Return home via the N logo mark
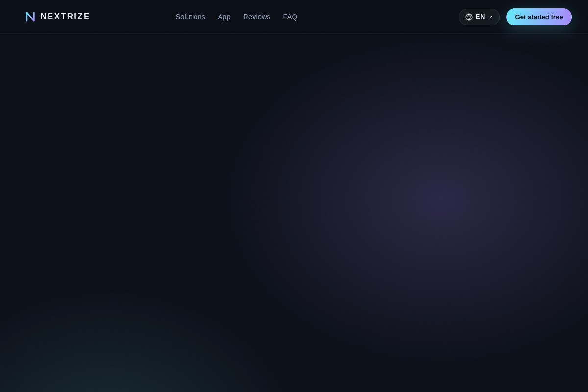 click(30, 17)
